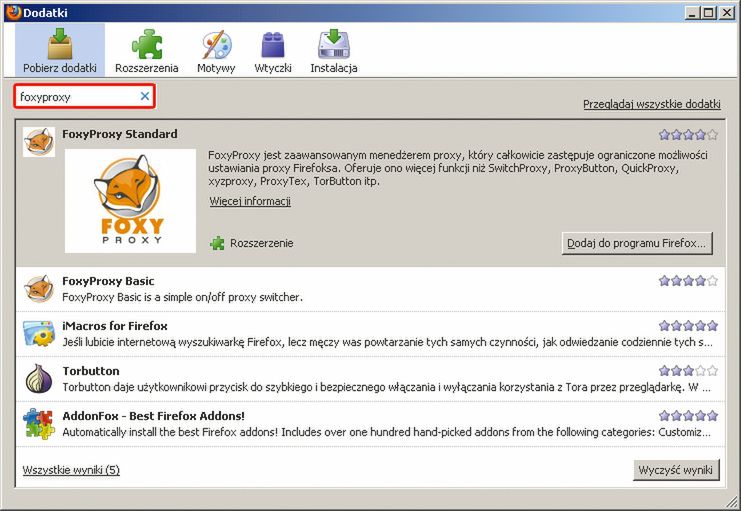Click the AddonFox puzzle pieces icon

[x=39, y=423]
